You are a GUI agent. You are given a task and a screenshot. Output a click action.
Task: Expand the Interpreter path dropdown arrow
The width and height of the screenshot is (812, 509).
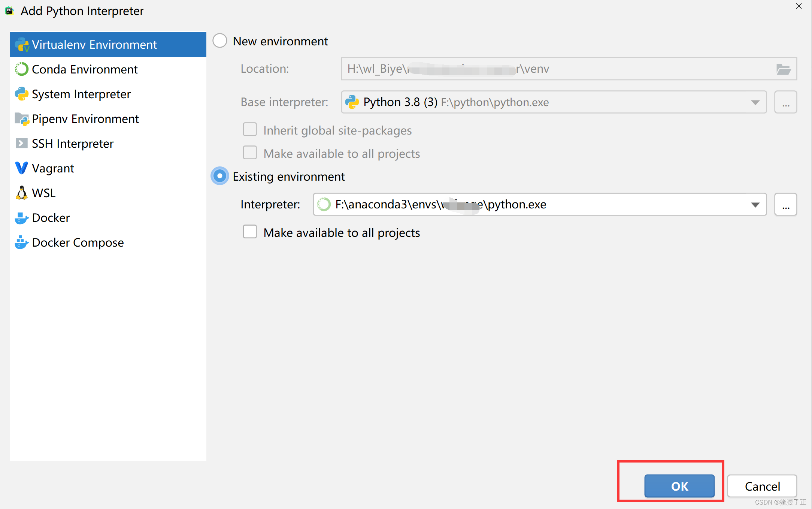(755, 205)
